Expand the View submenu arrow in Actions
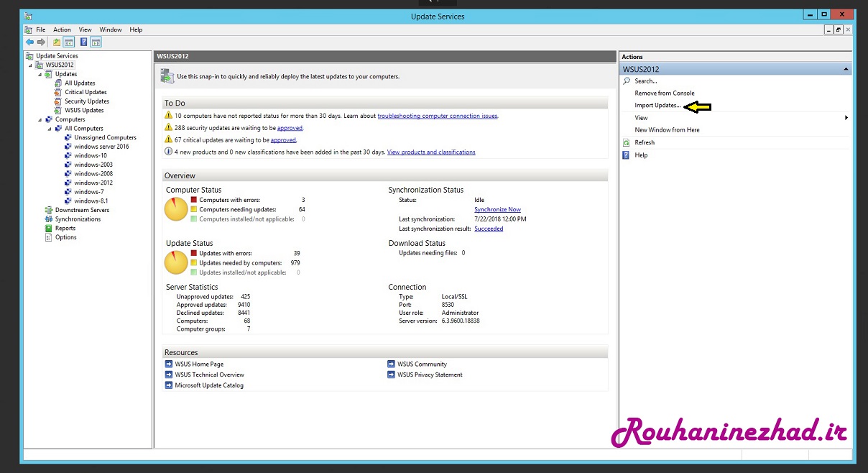868x473 pixels. tap(846, 118)
